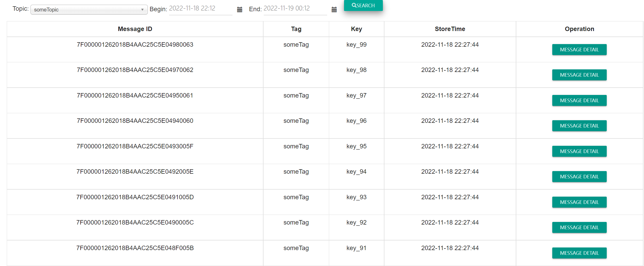Select message ID 7F000001262018B4AAC25C5E0492005E

coord(135,172)
